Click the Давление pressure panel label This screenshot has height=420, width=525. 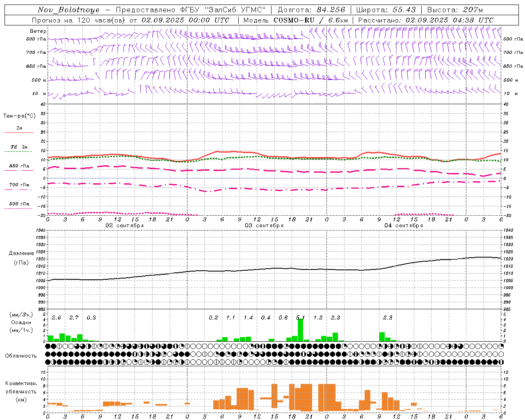(21, 253)
